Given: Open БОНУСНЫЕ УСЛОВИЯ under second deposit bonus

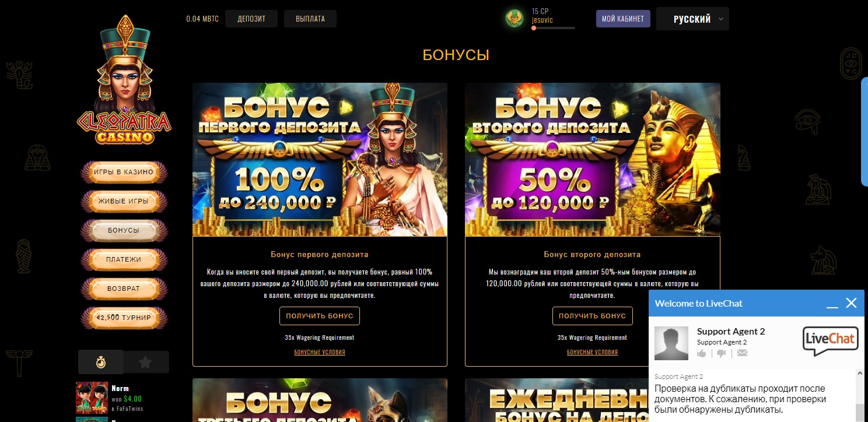Looking at the screenshot, I should coord(592,352).
